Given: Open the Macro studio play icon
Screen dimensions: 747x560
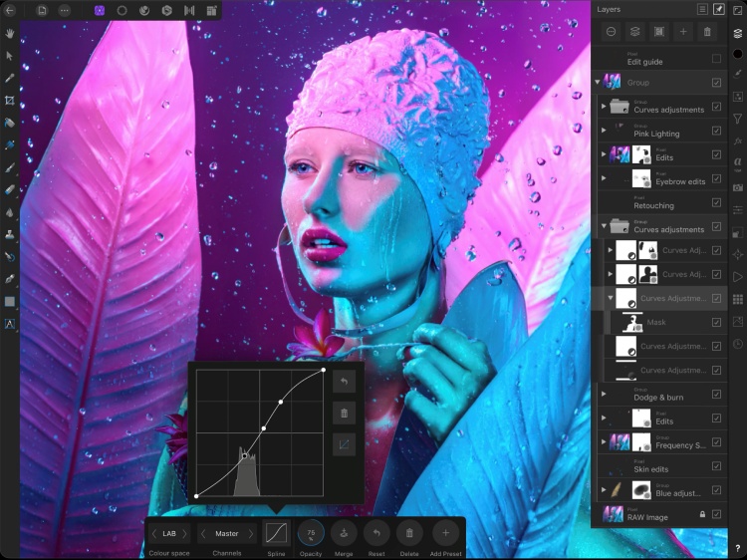Looking at the screenshot, I should click(x=737, y=276).
